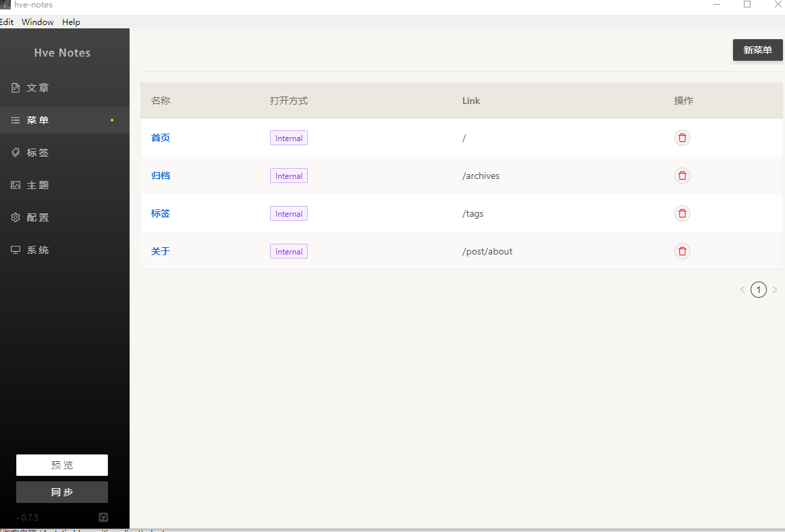This screenshot has width=785, height=532.
Task: Open the Window menu
Action: [37, 22]
